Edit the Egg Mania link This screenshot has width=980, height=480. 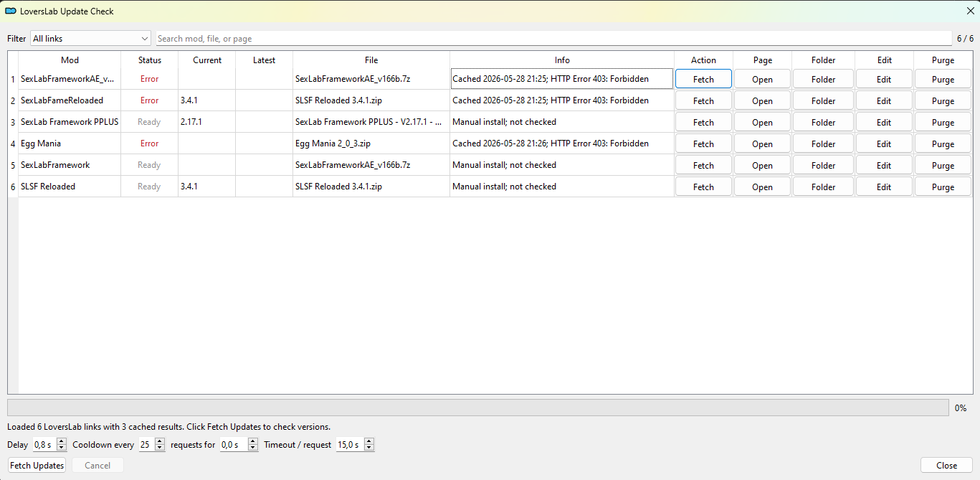pos(884,143)
